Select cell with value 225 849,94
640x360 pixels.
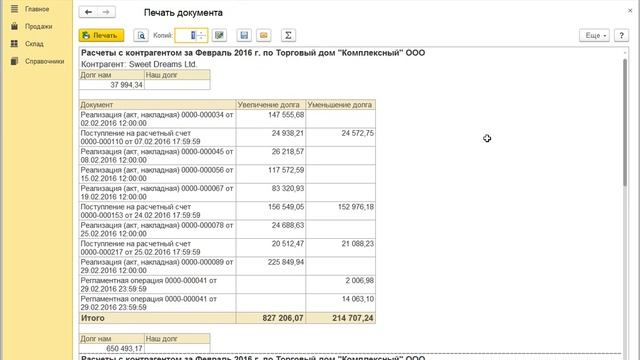[x=271, y=266]
